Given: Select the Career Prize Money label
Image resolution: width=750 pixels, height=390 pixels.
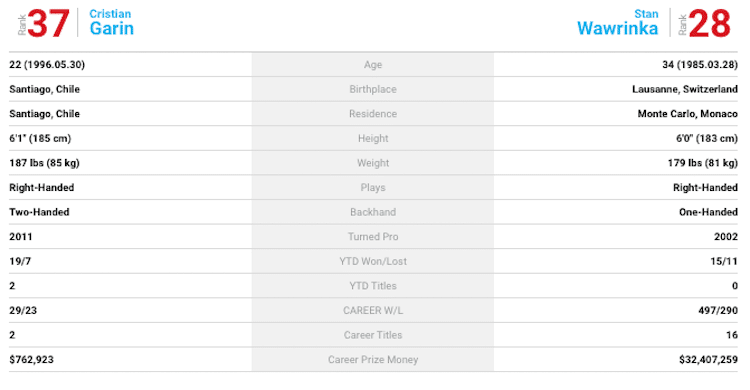Looking at the screenshot, I should [x=373, y=359].
